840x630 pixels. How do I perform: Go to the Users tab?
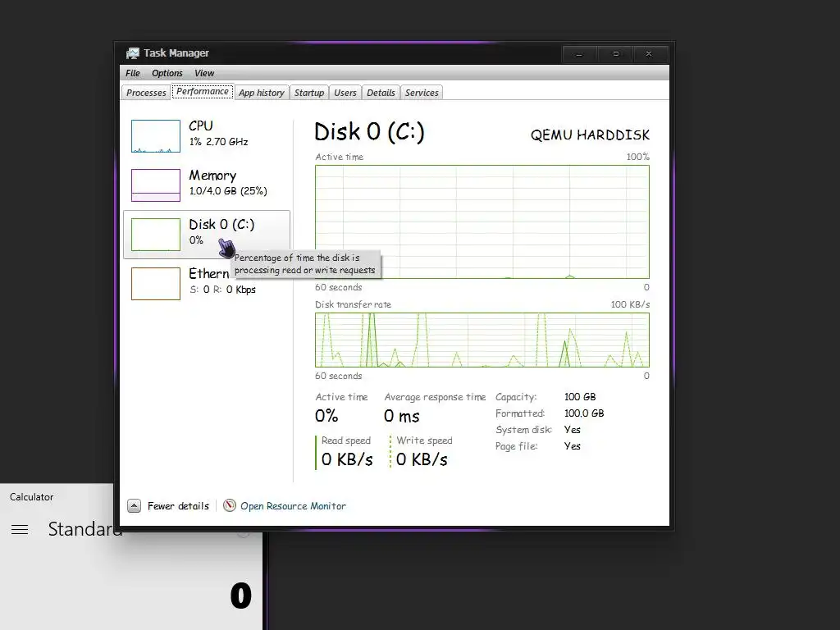[345, 93]
